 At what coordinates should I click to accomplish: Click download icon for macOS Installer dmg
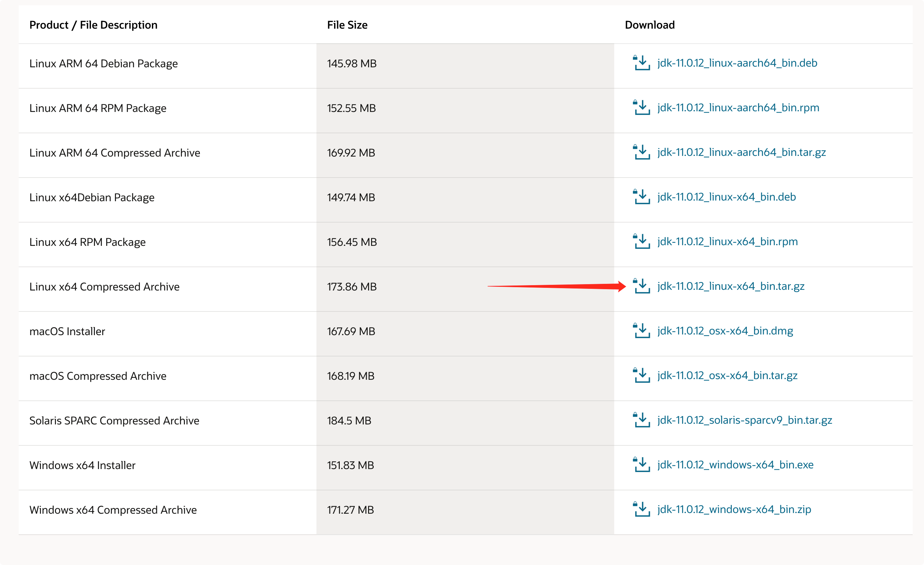(x=641, y=331)
